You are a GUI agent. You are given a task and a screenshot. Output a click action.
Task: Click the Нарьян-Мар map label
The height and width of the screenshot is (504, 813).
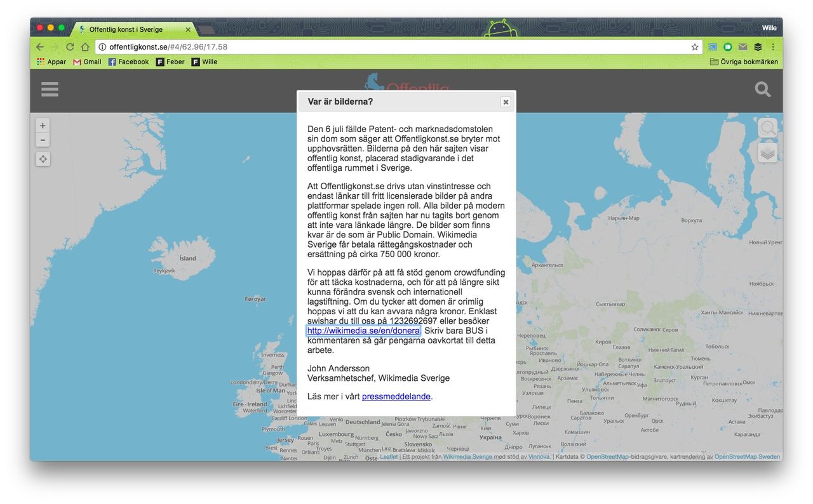click(623, 218)
